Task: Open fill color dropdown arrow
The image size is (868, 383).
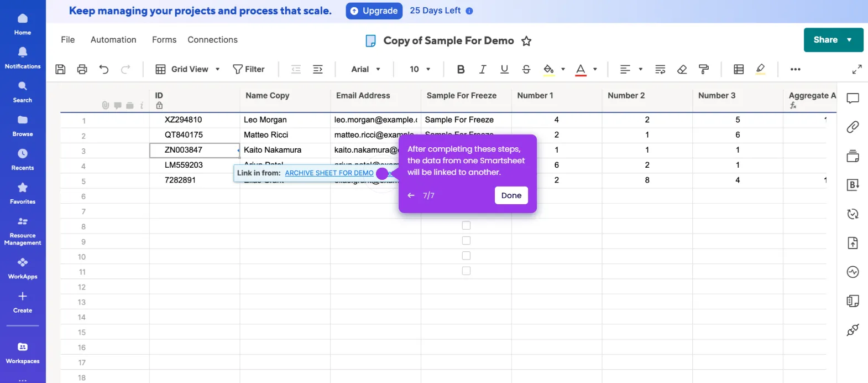Action: [x=563, y=69]
